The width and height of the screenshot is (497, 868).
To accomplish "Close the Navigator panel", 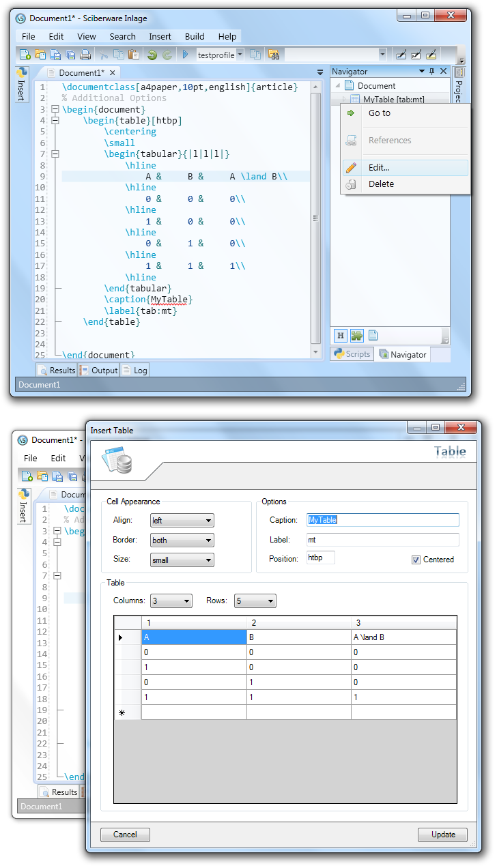I will [x=443, y=72].
